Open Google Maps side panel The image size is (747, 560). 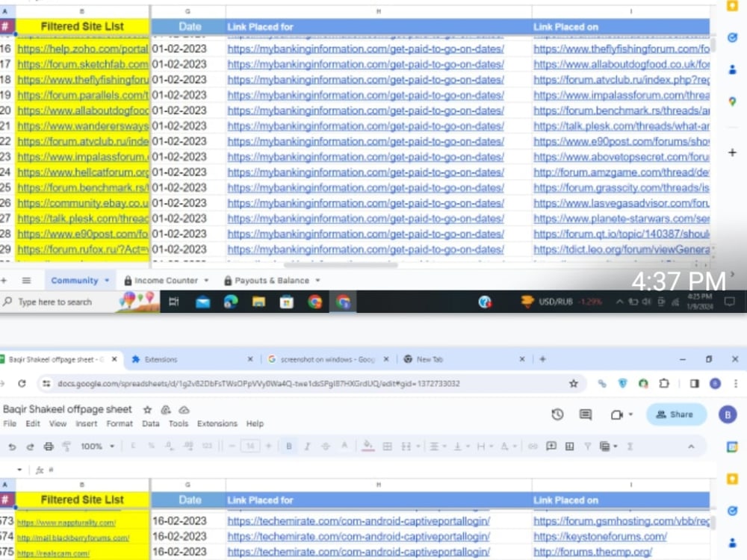tap(732, 102)
